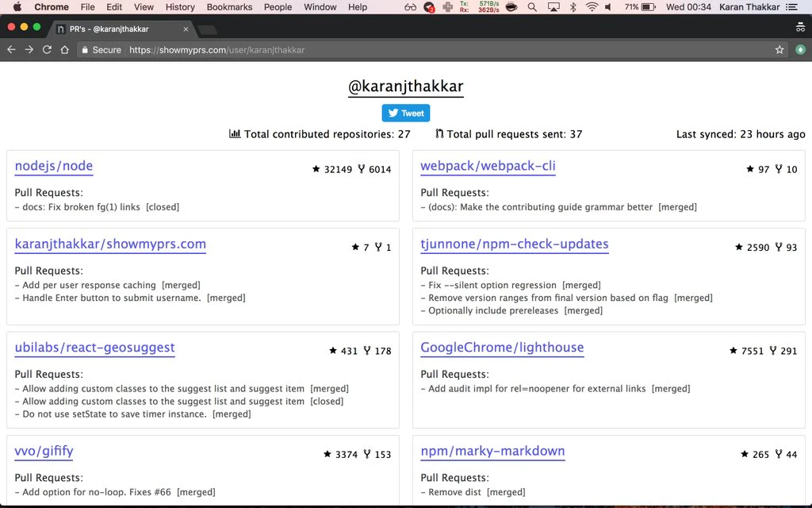Click the Tweet button
This screenshot has height=508, width=812.
tap(405, 113)
